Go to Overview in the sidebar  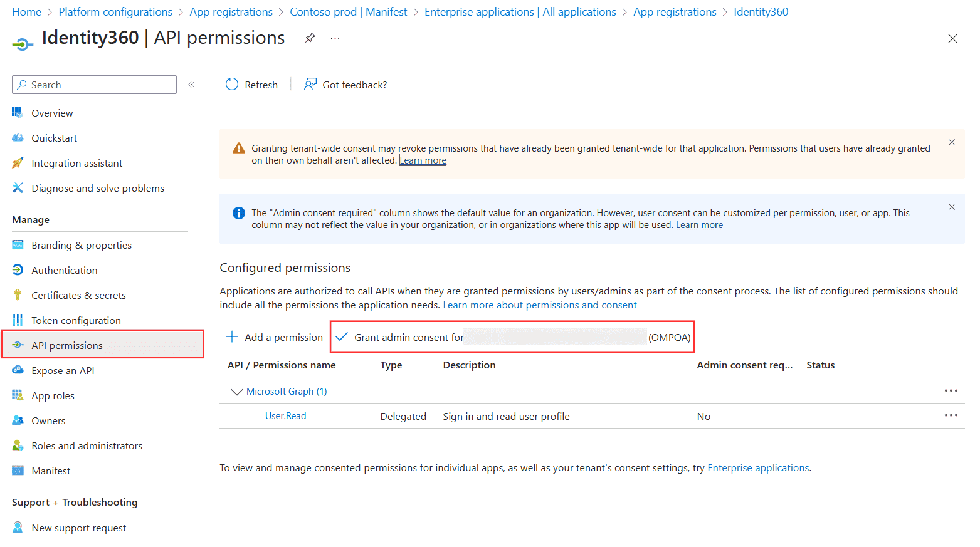[52, 113]
